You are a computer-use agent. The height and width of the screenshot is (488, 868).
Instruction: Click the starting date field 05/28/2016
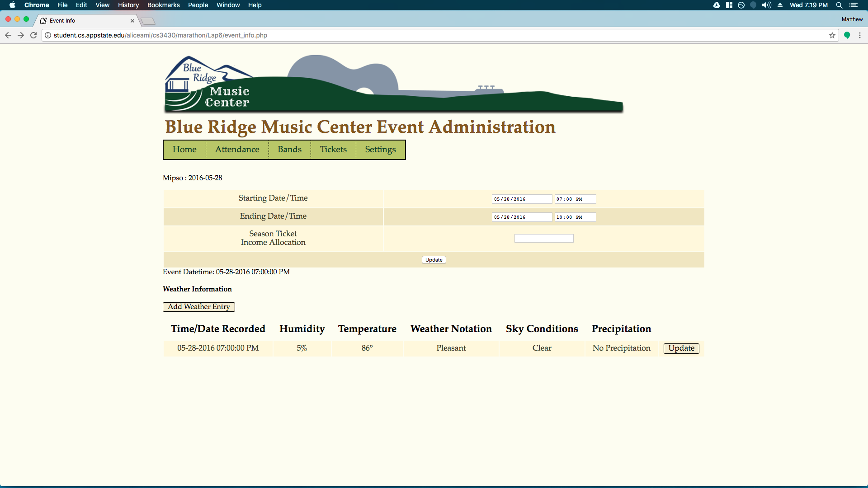coord(521,199)
